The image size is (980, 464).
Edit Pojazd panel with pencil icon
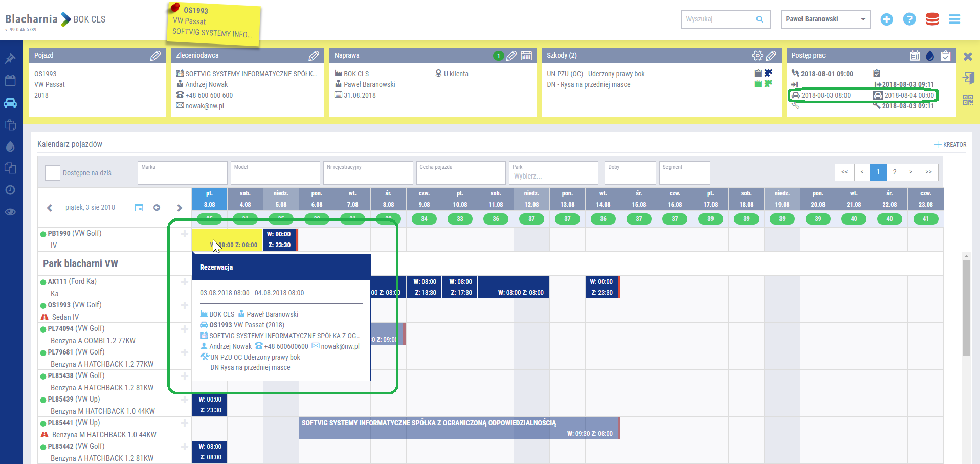(x=155, y=56)
